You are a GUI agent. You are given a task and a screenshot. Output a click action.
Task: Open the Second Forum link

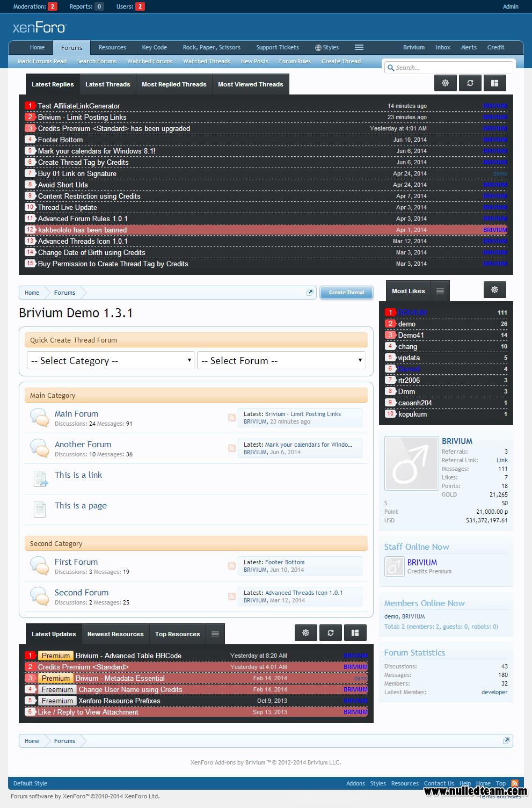(82, 593)
